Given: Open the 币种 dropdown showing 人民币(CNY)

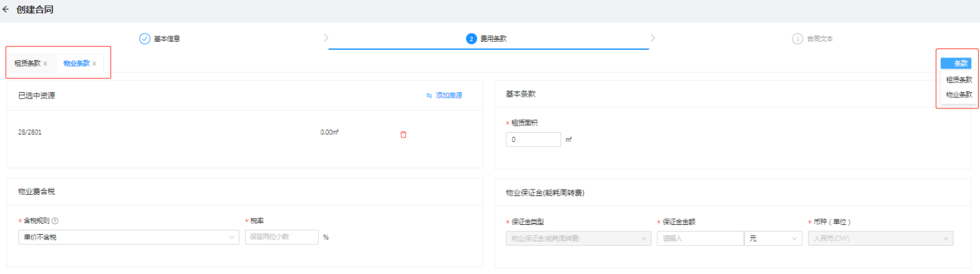Looking at the screenshot, I should [x=880, y=239].
